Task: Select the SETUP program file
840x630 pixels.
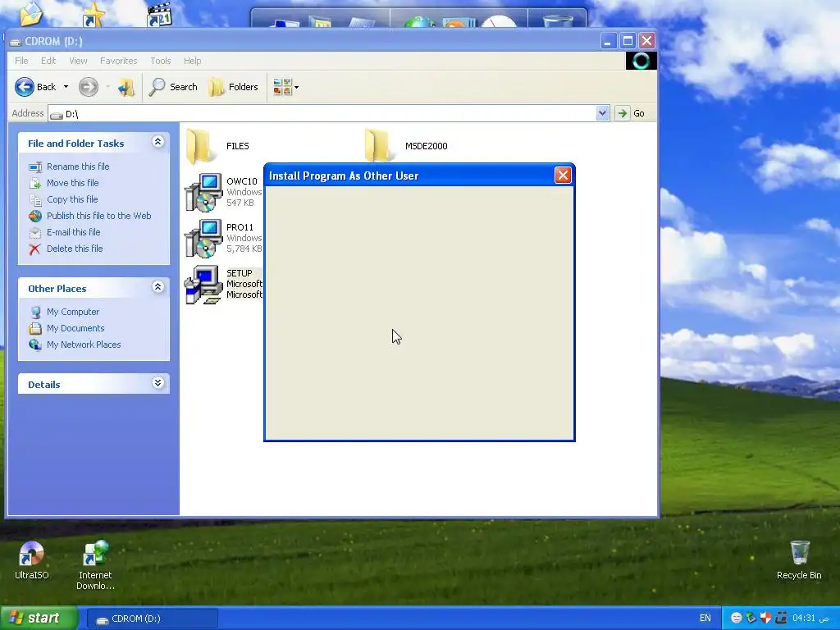Action: (x=223, y=284)
